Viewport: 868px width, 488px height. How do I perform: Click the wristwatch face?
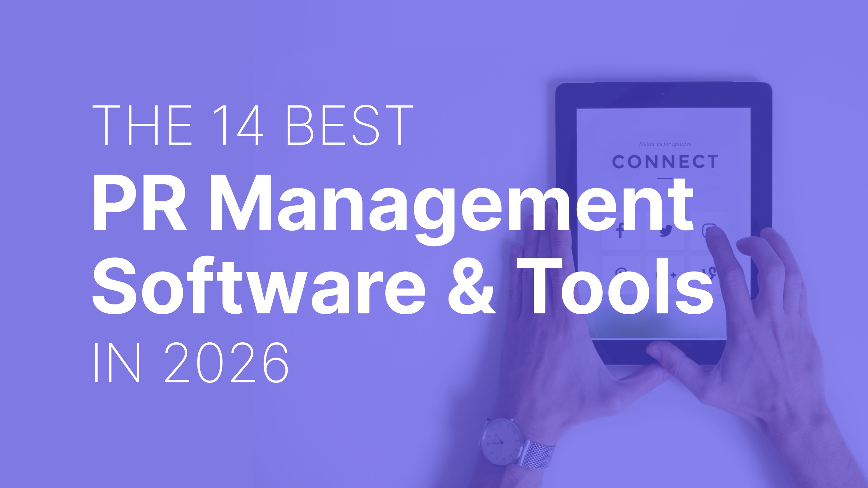pyautogui.click(x=501, y=443)
